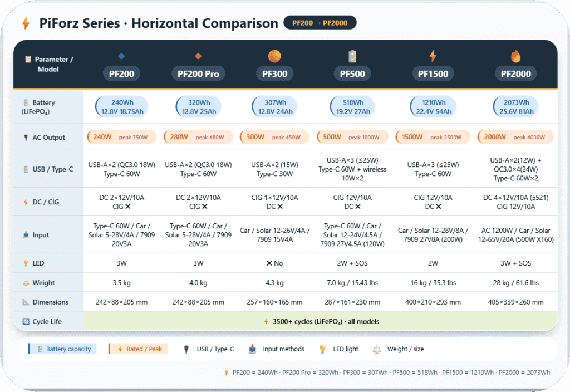Click the flame icon above PF2000
The image size is (570, 392).
[515, 56]
